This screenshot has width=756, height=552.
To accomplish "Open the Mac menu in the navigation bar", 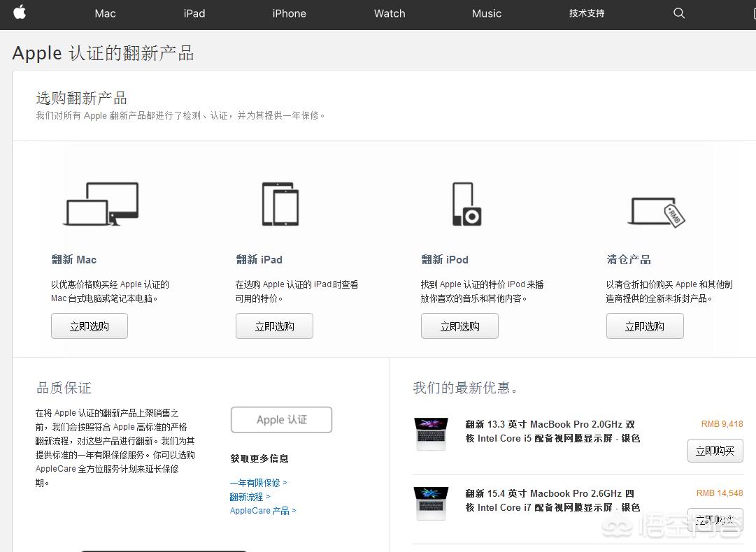I will [x=104, y=13].
